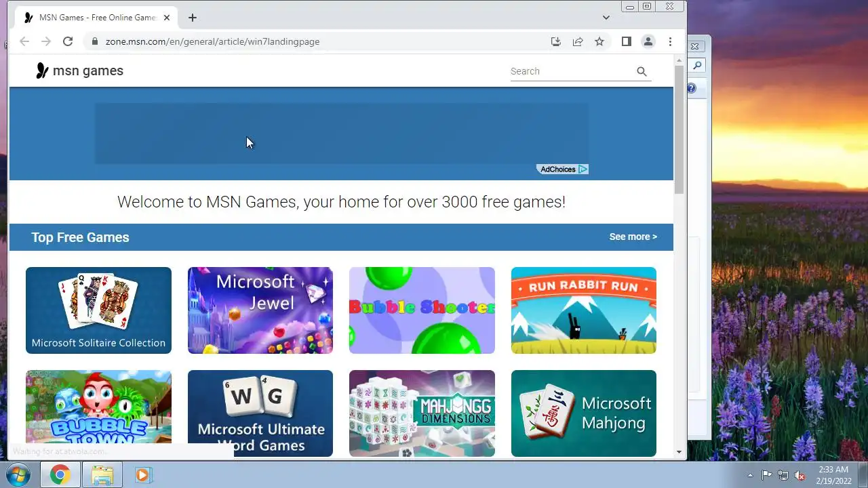Viewport: 868px width, 488px height.
Task: Open the Action Center flag icon
Action: click(x=767, y=475)
